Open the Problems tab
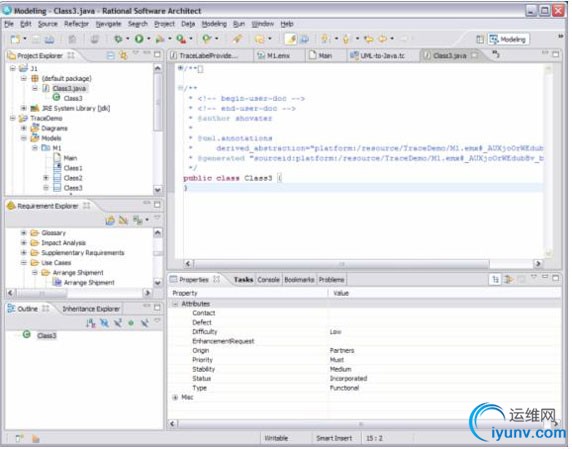The image size is (572, 449). point(332,280)
